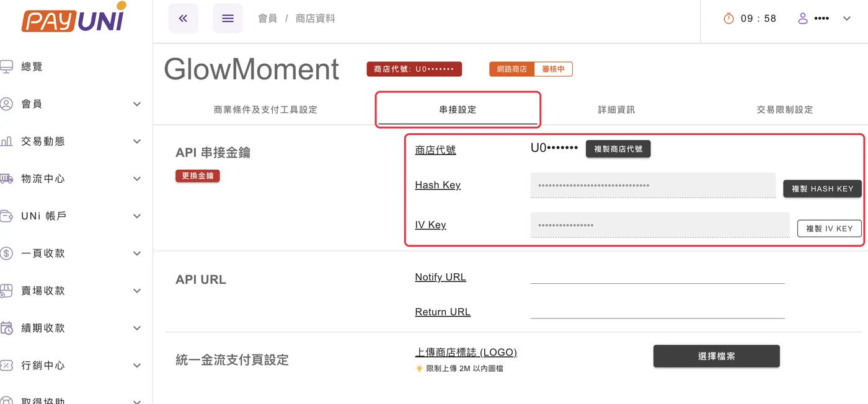Click the user profile icon
Image resolution: width=868 pixels, height=404 pixels.
tap(803, 19)
